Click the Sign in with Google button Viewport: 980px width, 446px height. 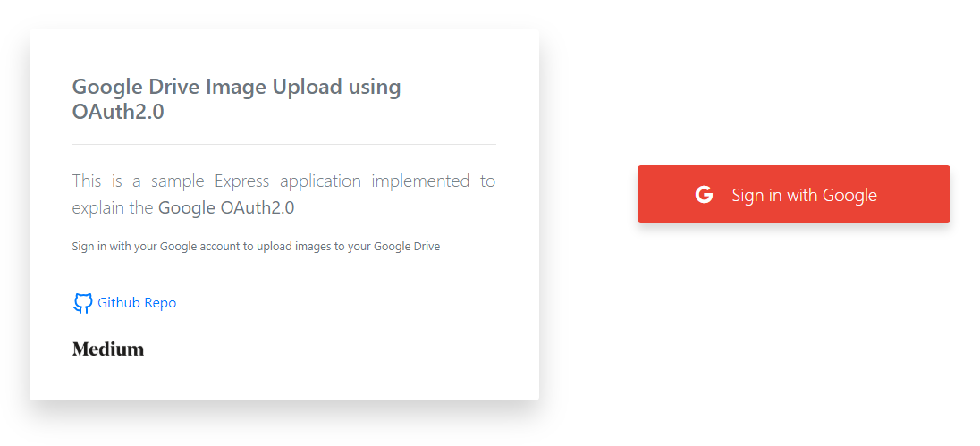coord(794,194)
